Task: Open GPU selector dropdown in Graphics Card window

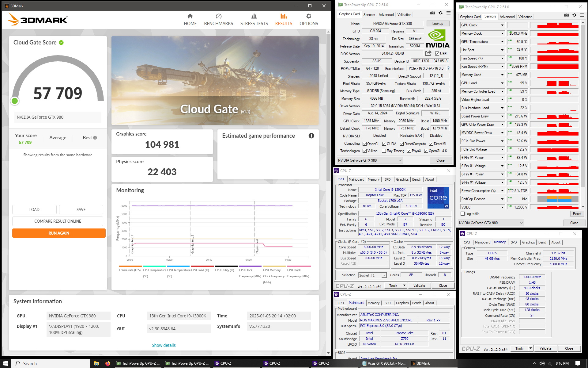Action: [x=370, y=160]
